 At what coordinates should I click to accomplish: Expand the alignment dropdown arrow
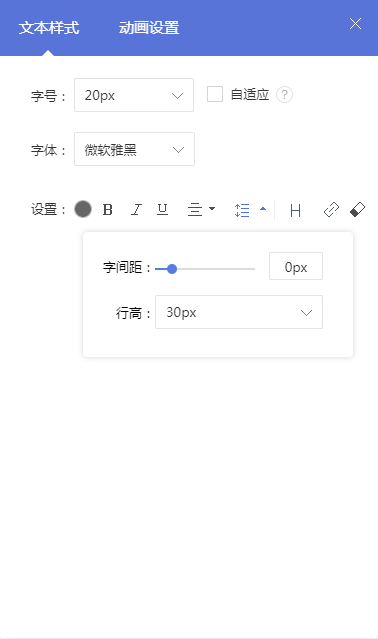(212, 209)
